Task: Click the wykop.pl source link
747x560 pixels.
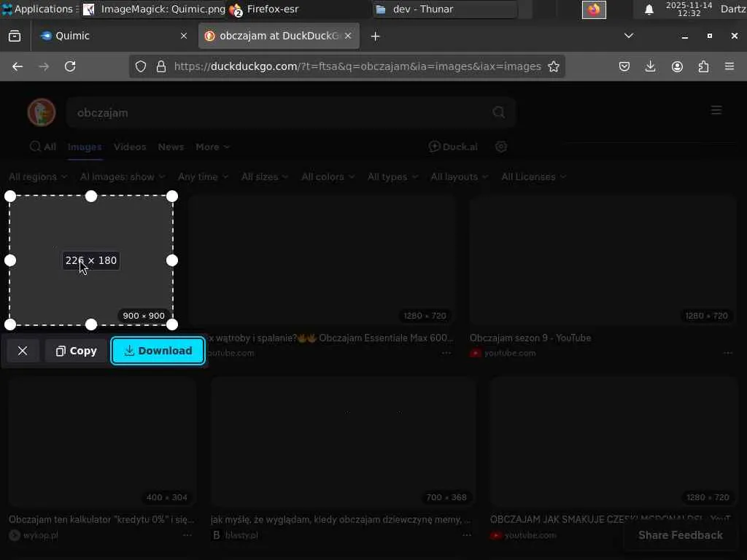Action: coord(41,536)
